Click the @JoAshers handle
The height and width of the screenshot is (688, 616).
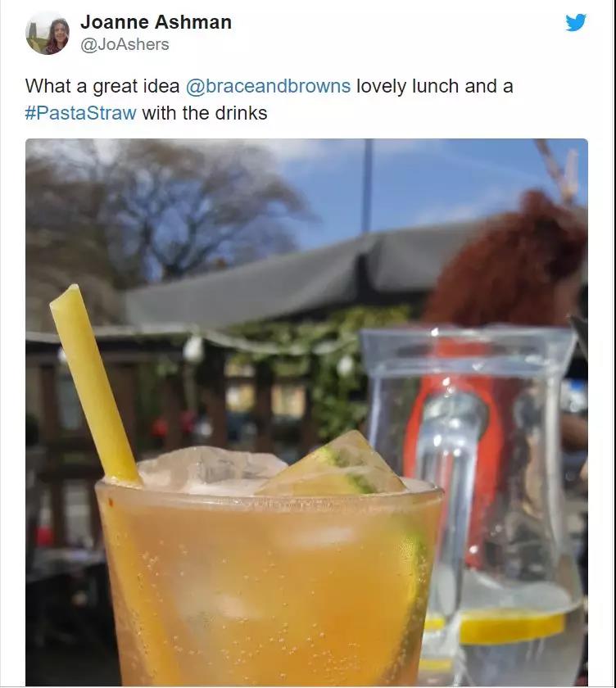pos(125,45)
